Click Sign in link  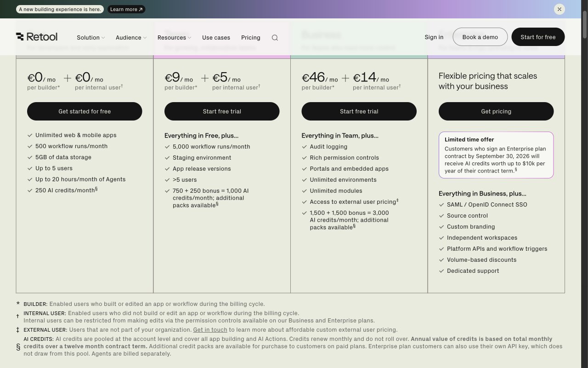(434, 37)
